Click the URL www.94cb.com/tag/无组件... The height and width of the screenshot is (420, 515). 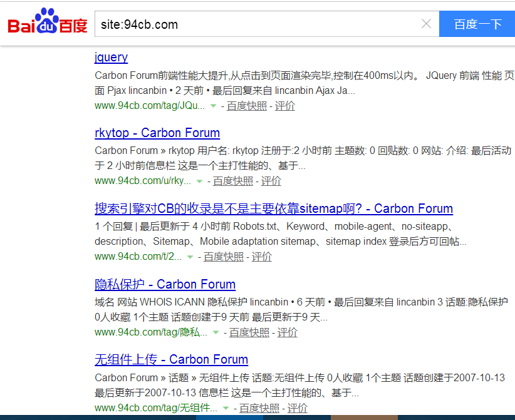point(155,408)
